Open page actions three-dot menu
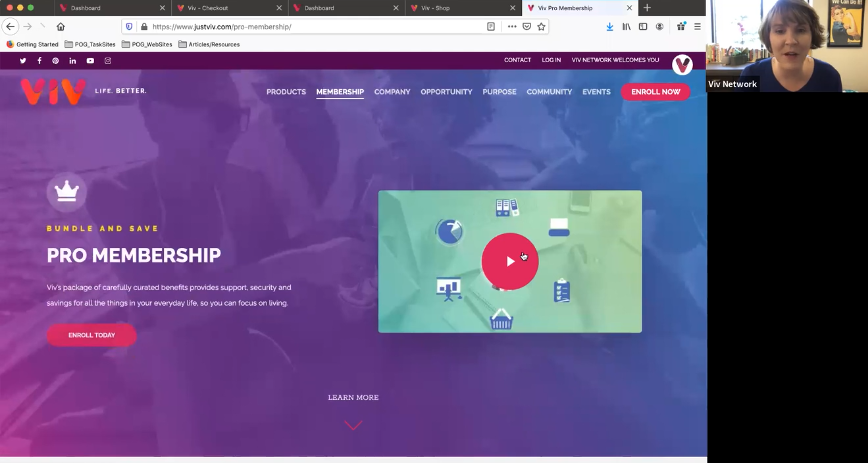The width and height of the screenshot is (868, 463). 512,27
